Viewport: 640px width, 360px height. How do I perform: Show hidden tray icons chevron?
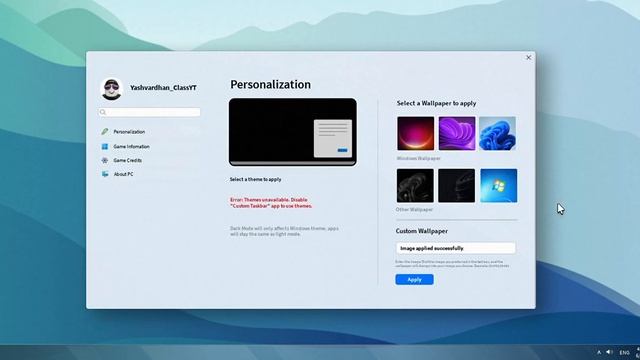(x=599, y=352)
